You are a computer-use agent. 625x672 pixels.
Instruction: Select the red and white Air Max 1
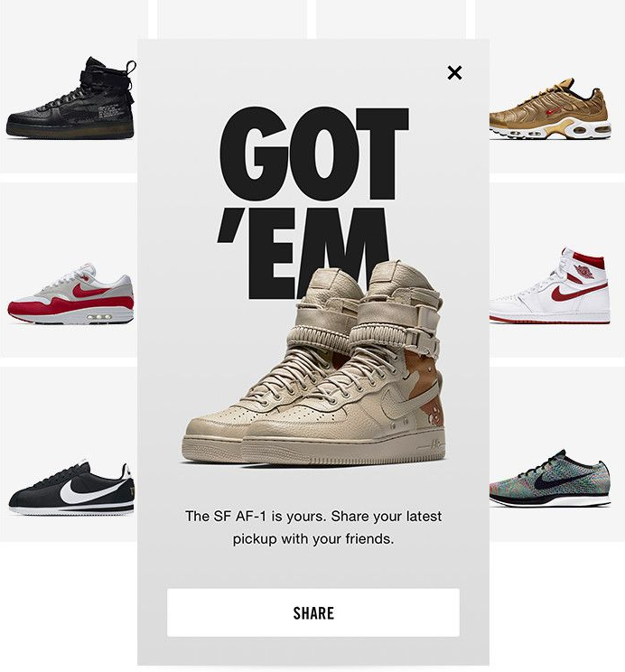point(70,294)
